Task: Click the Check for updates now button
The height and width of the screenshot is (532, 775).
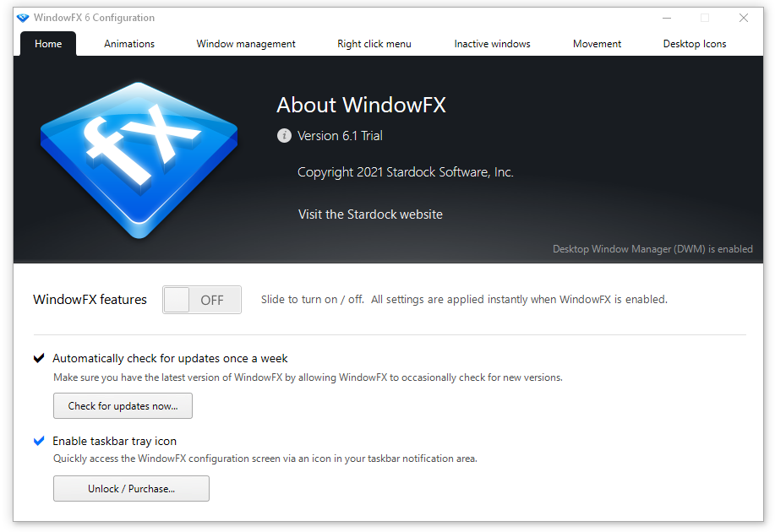Action: tap(123, 405)
